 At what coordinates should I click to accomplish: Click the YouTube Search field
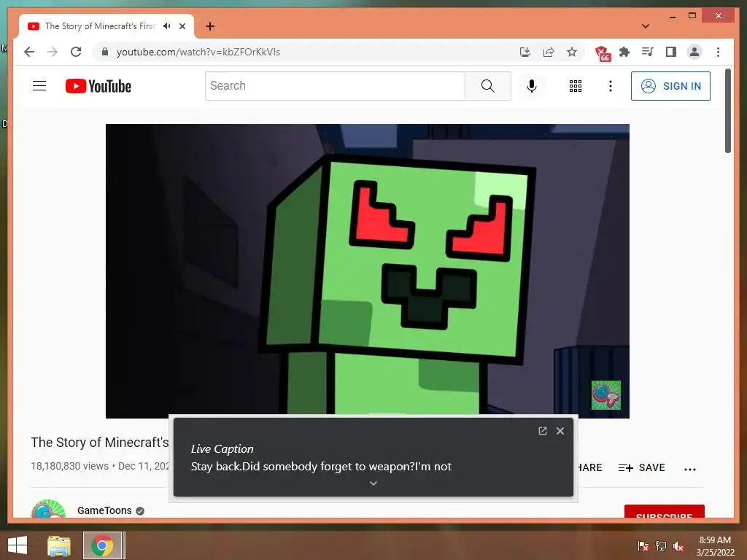(335, 86)
